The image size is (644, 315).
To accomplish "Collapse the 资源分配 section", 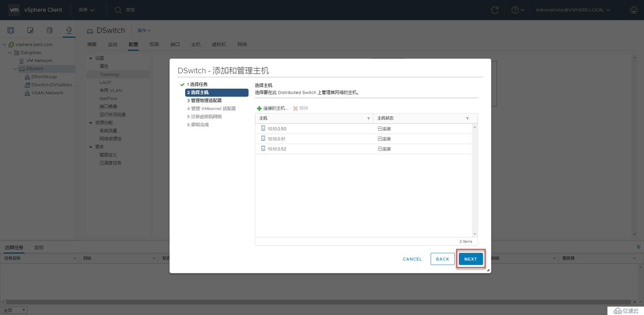I will coord(91,123).
